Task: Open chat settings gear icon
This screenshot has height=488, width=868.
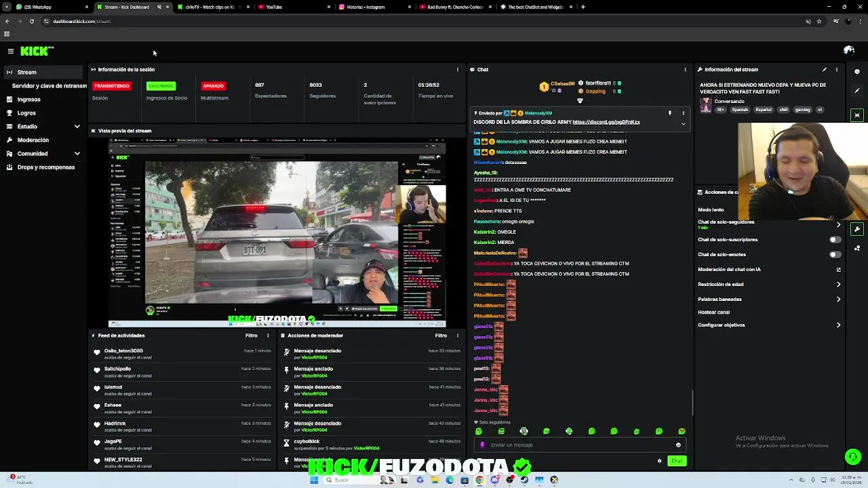Action: 659,461
